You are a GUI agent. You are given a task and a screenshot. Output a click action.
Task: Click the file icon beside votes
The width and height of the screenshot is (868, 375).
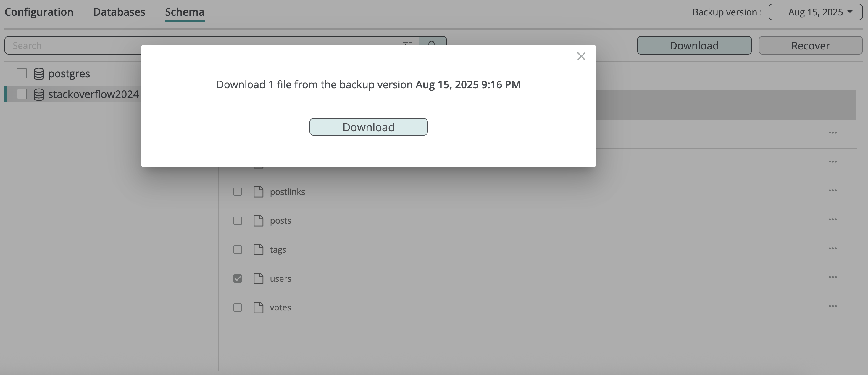[258, 307]
